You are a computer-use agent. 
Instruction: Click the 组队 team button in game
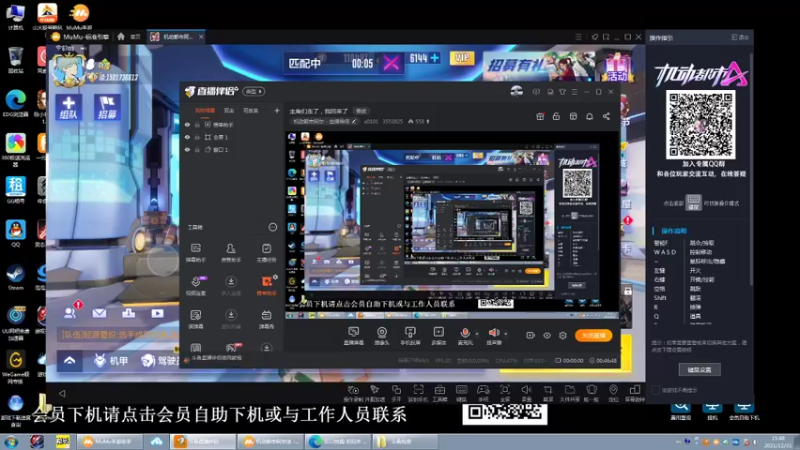(x=69, y=108)
